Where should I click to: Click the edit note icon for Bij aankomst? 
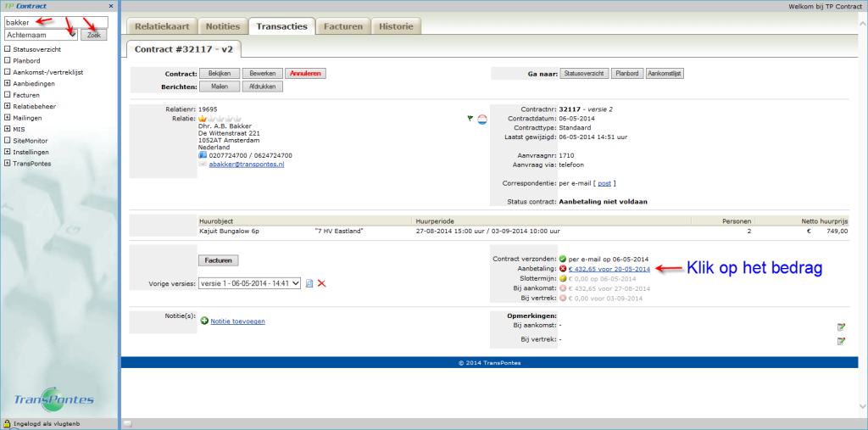[x=841, y=327]
